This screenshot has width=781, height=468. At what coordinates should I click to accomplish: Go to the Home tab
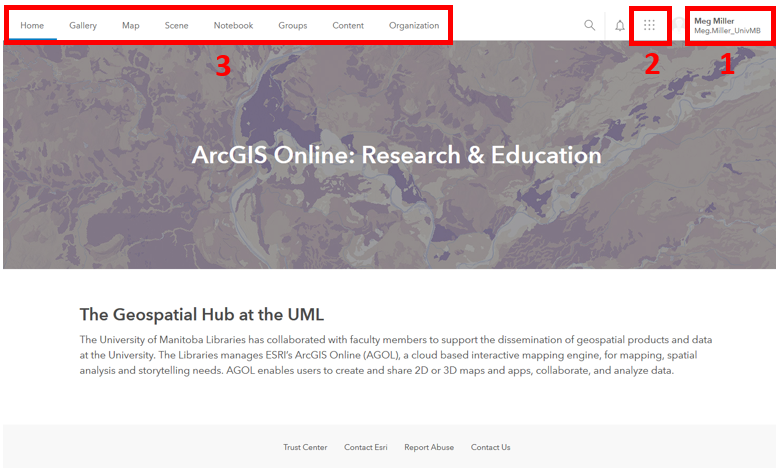click(32, 25)
